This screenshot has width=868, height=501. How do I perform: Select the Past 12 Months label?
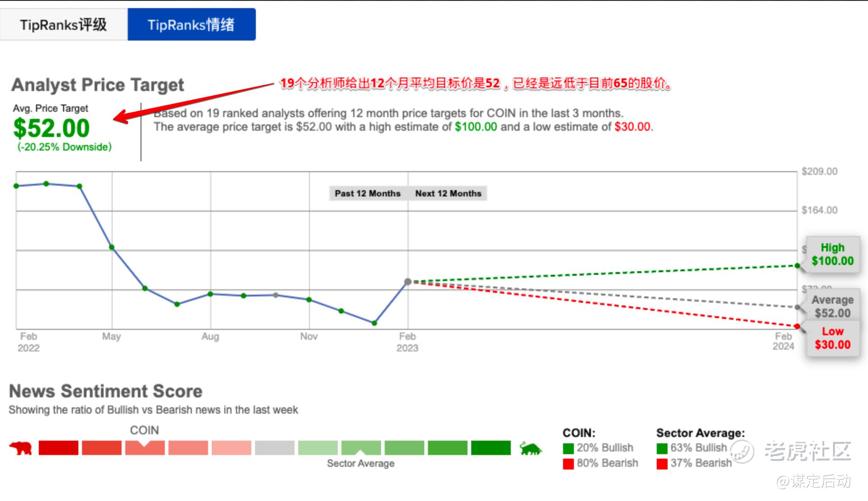click(x=368, y=193)
